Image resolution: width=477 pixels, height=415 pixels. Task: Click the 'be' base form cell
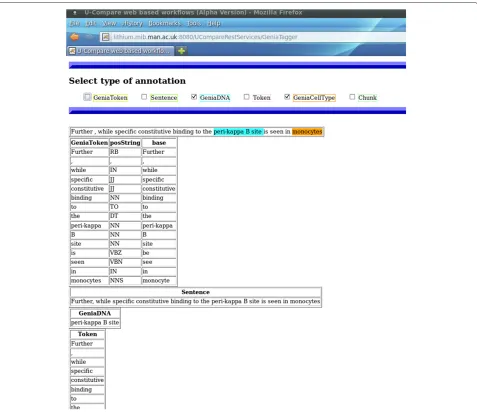click(159, 253)
